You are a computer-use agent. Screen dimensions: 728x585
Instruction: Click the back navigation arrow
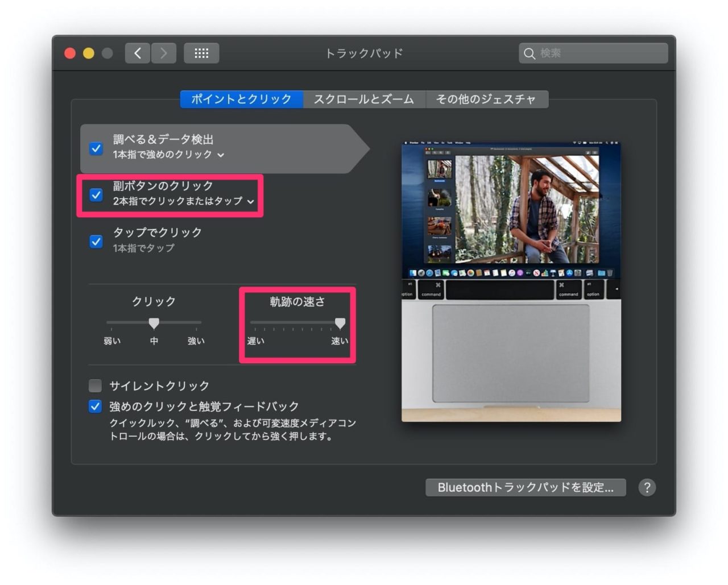[137, 53]
